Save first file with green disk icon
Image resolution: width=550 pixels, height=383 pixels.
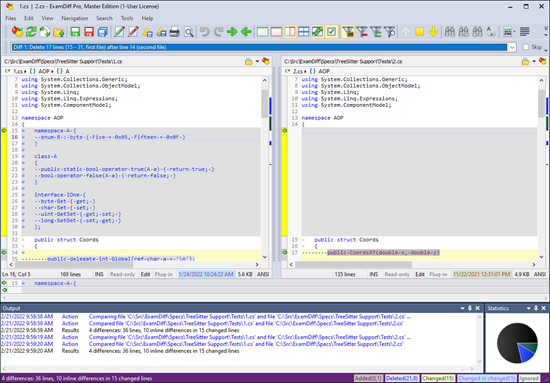click(75, 32)
